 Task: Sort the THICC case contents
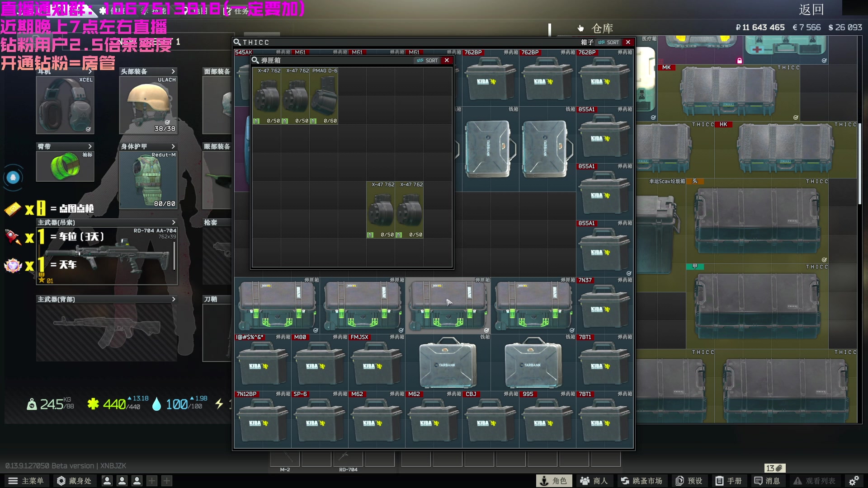[x=609, y=42]
